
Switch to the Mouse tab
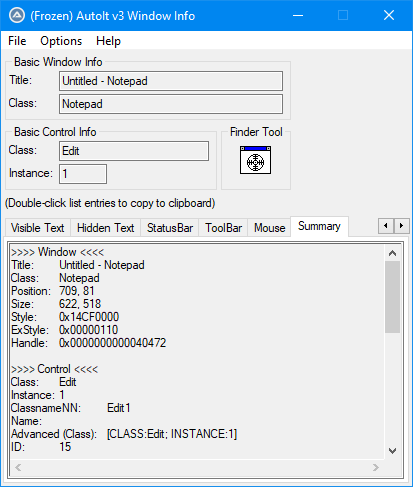point(269,228)
